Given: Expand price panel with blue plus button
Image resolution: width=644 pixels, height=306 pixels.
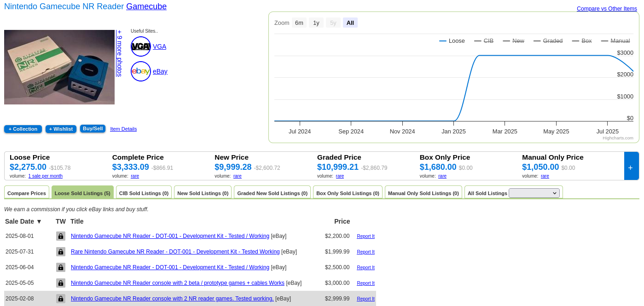Looking at the screenshot, I should 631,166.
